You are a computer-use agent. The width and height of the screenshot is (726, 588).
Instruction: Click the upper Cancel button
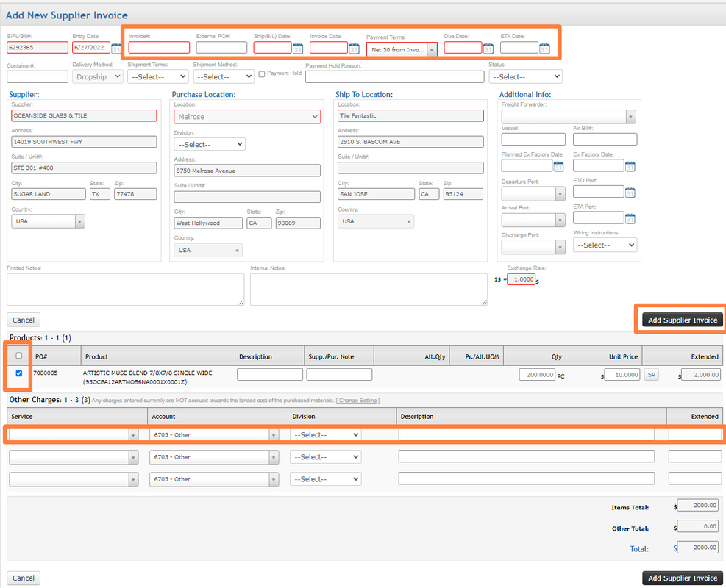click(24, 320)
